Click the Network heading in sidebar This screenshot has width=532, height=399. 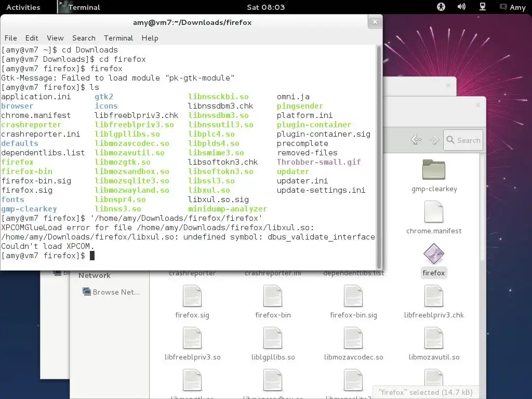pos(95,275)
